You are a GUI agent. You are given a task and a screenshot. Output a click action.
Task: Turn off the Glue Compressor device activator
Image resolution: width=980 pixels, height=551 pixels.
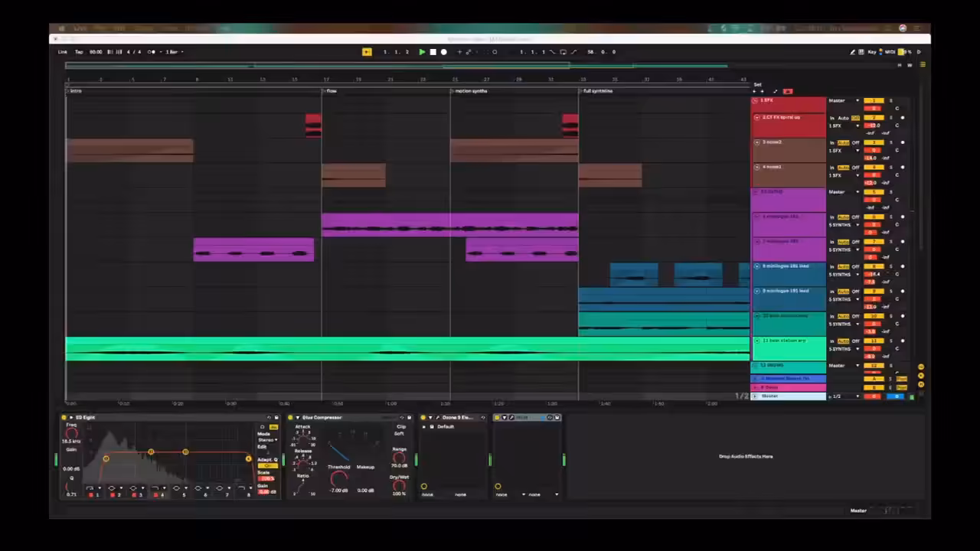(x=291, y=417)
